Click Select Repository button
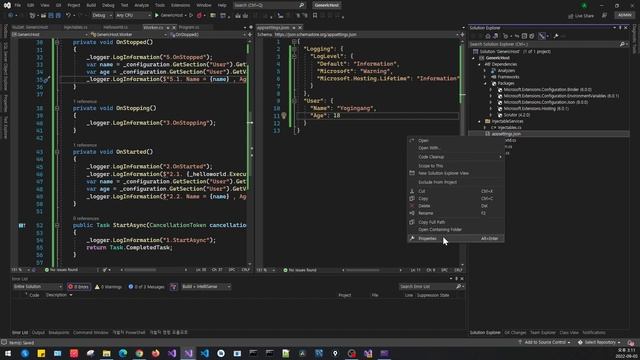640x360 pixels. tap(599, 342)
